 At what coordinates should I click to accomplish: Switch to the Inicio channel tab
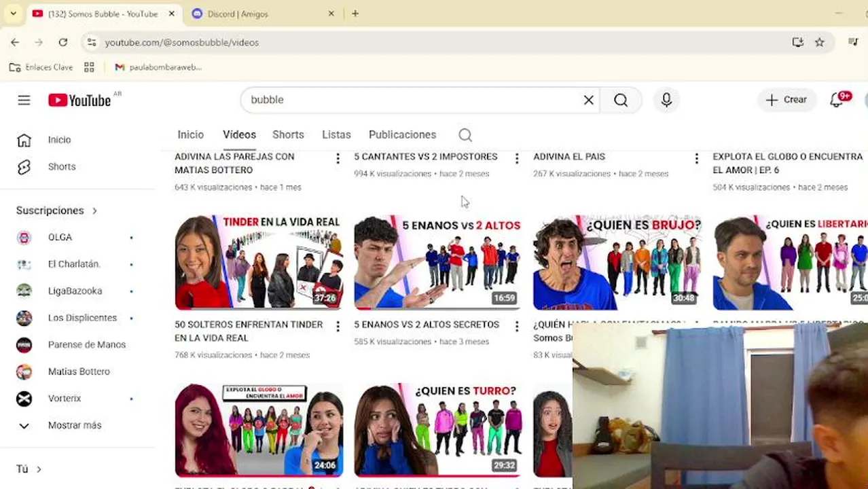click(191, 134)
